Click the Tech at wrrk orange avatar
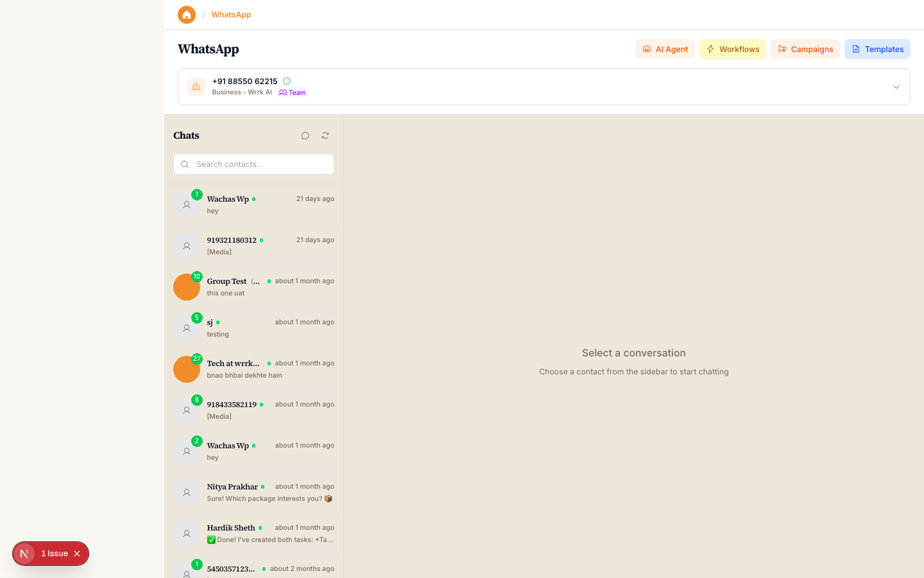This screenshot has width=924, height=578. tap(186, 370)
